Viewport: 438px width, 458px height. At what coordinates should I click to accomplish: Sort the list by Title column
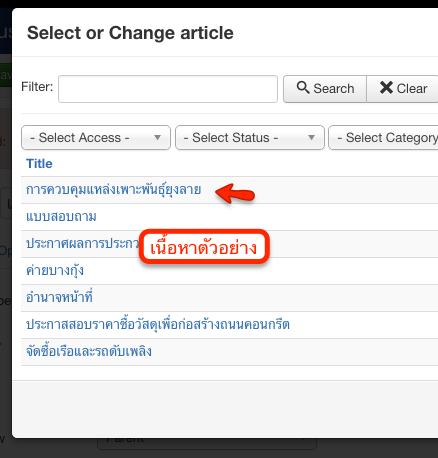click(39, 164)
